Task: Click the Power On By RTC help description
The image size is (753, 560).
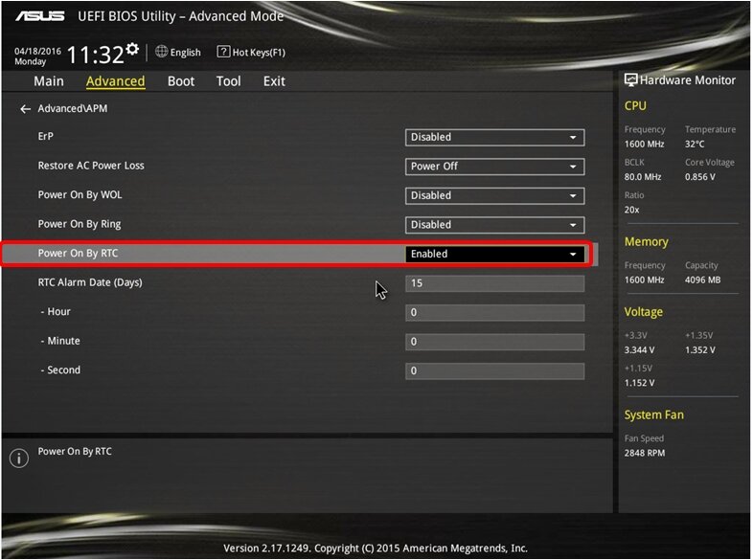Action: click(x=75, y=452)
